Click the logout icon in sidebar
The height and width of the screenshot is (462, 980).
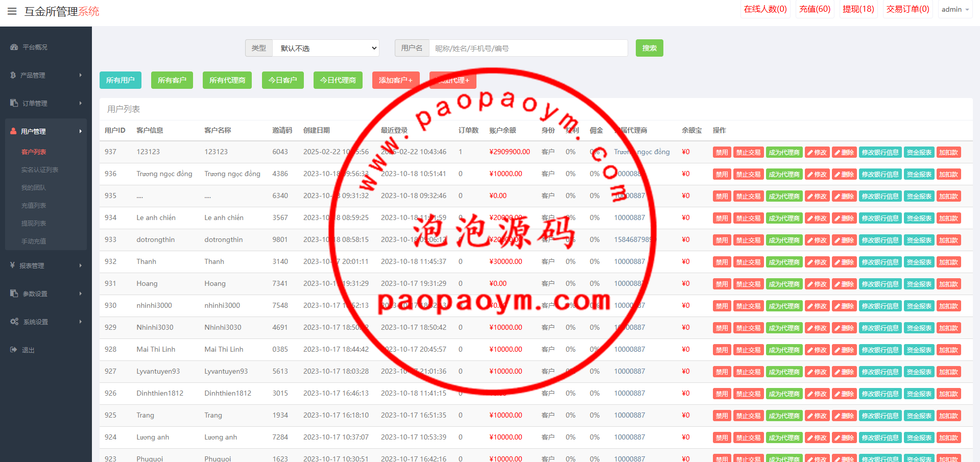click(x=13, y=350)
